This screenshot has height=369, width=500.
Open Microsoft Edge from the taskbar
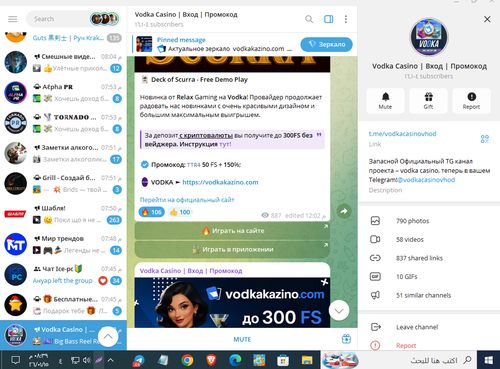coord(235,360)
